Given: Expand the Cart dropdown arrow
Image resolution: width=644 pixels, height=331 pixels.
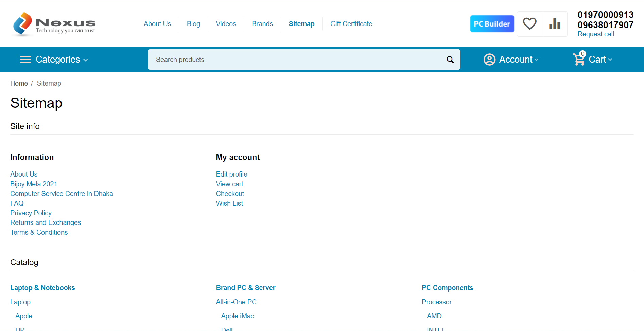Looking at the screenshot, I should coord(610,60).
